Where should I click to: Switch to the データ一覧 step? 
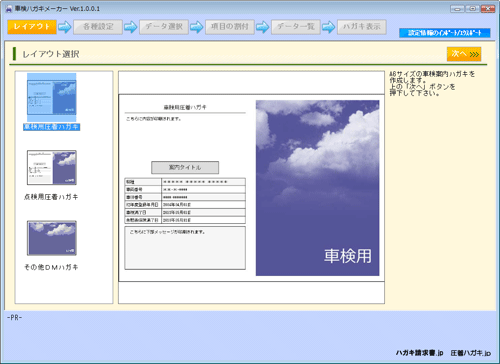[x=296, y=27]
